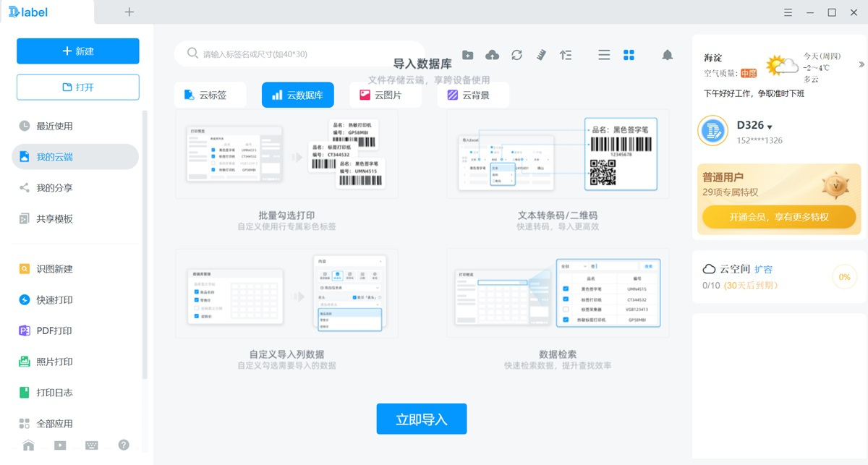Switch to grid view layout
This screenshot has height=465, width=868.
coord(629,55)
